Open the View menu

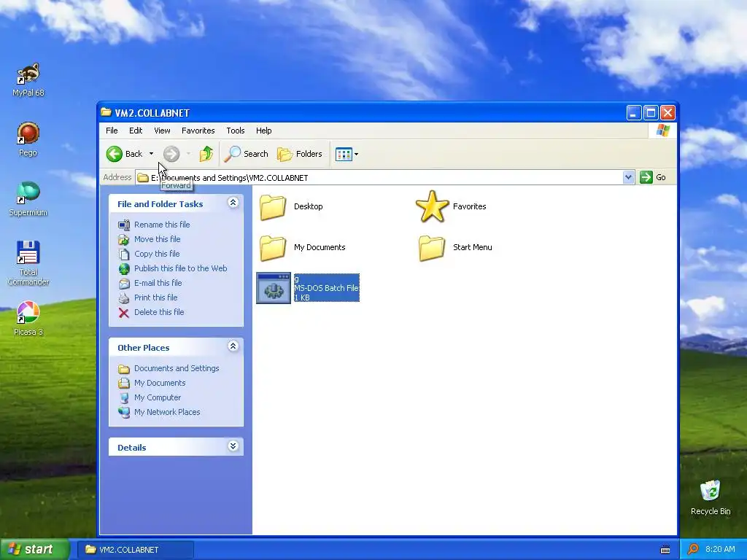click(x=162, y=131)
